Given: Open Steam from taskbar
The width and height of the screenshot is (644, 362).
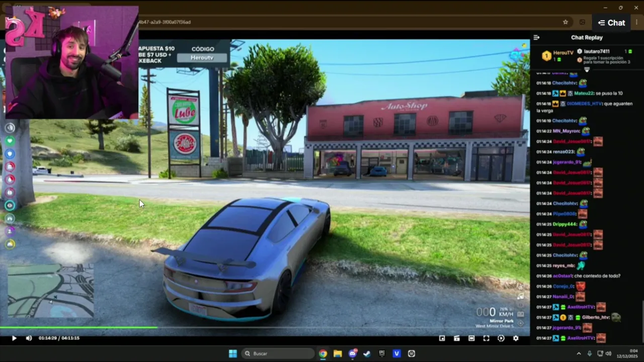Looking at the screenshot, I should (367, 353).
